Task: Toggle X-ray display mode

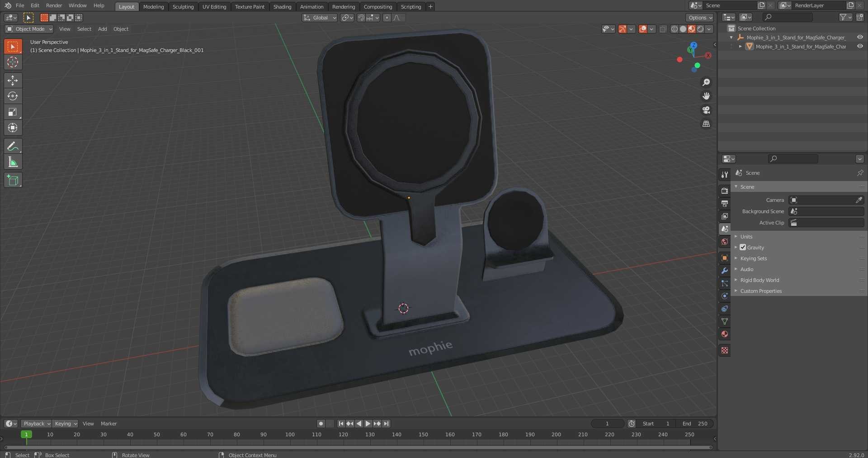Action: coord(663,29)
